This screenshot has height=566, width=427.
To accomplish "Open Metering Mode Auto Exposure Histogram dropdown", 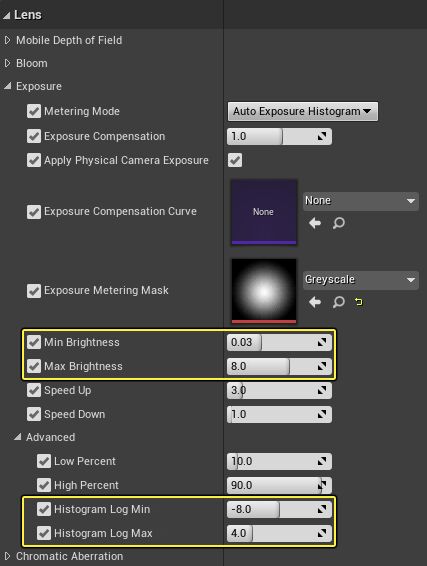I will [303, 112].
